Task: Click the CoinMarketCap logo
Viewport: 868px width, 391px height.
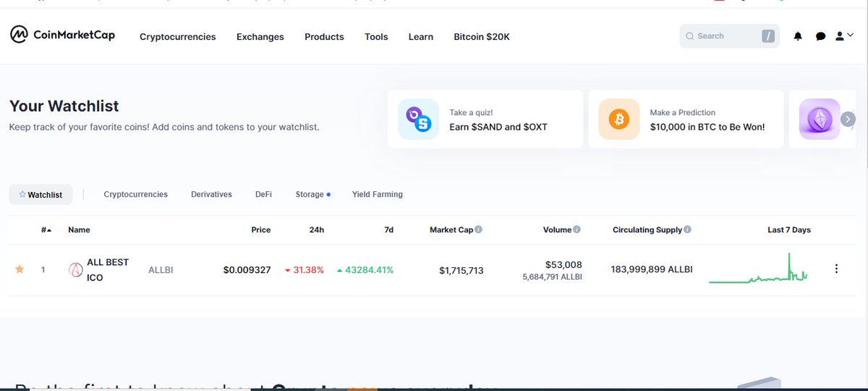Action: 62,35
